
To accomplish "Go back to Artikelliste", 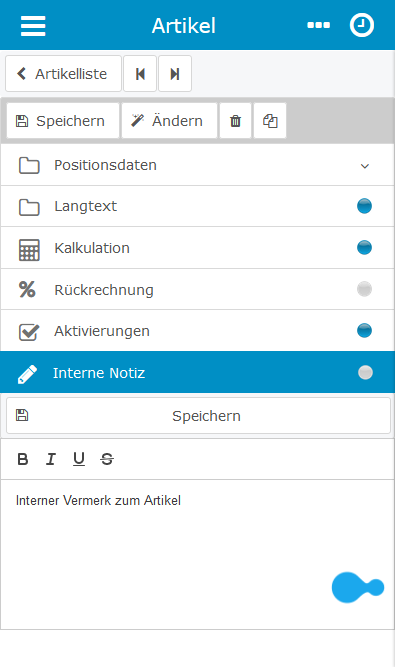I will point(63,74).
